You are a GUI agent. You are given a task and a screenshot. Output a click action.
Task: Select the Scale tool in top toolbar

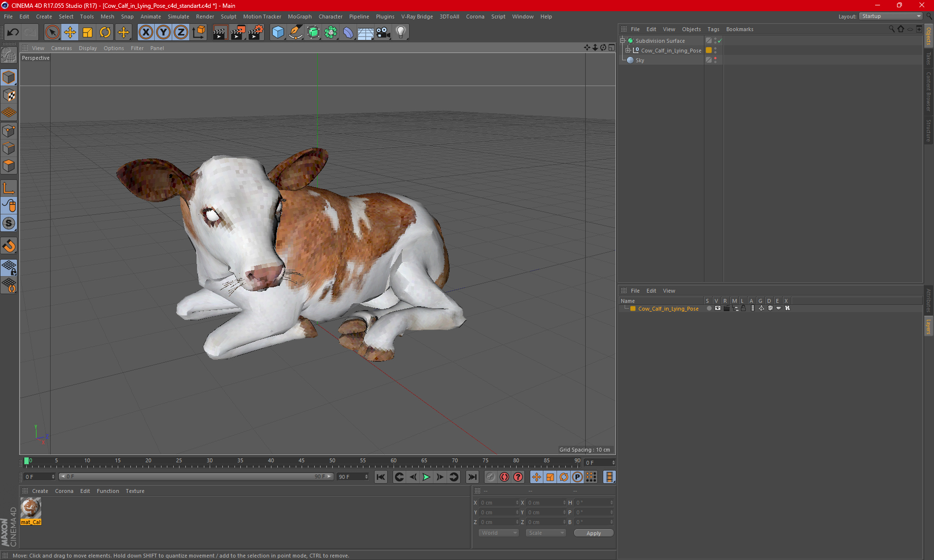(x=88, y=33)
